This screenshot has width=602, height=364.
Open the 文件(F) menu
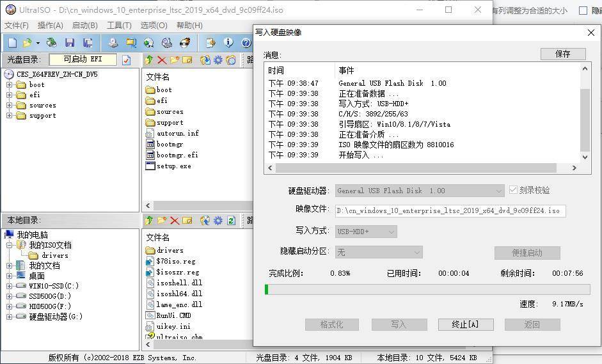tap(17, 26)
